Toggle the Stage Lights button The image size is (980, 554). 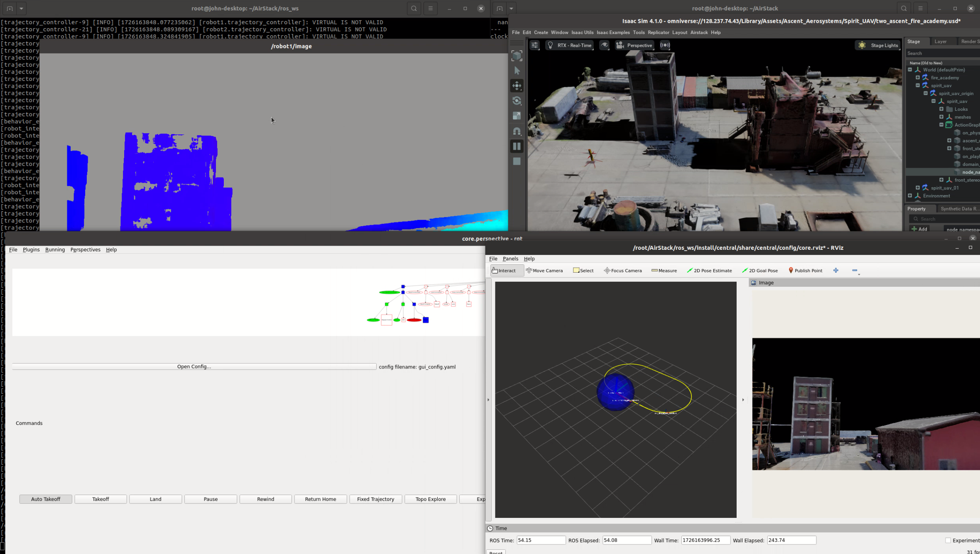point(878,45)
